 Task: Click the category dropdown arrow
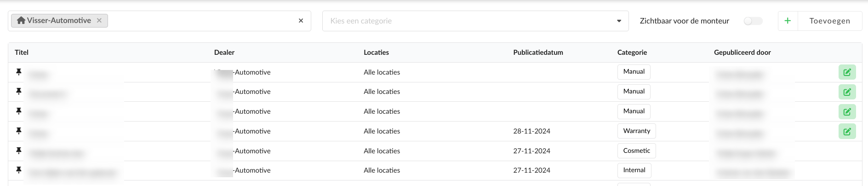(619, 21)
